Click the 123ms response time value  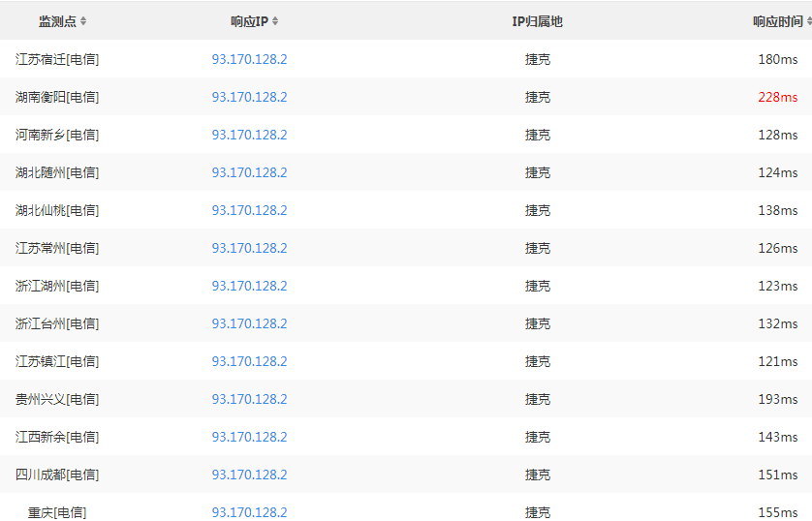point(778,286)
